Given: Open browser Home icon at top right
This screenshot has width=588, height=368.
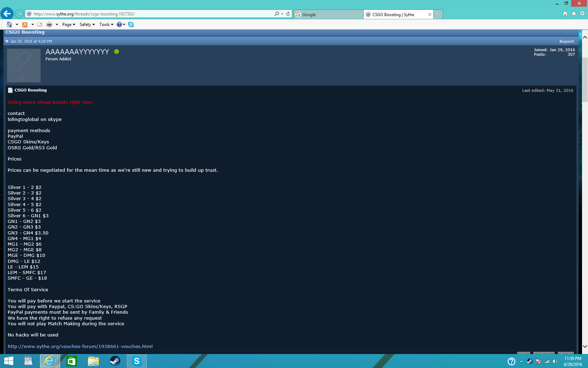Looking at the screenshot, I should tap(565, 14).
